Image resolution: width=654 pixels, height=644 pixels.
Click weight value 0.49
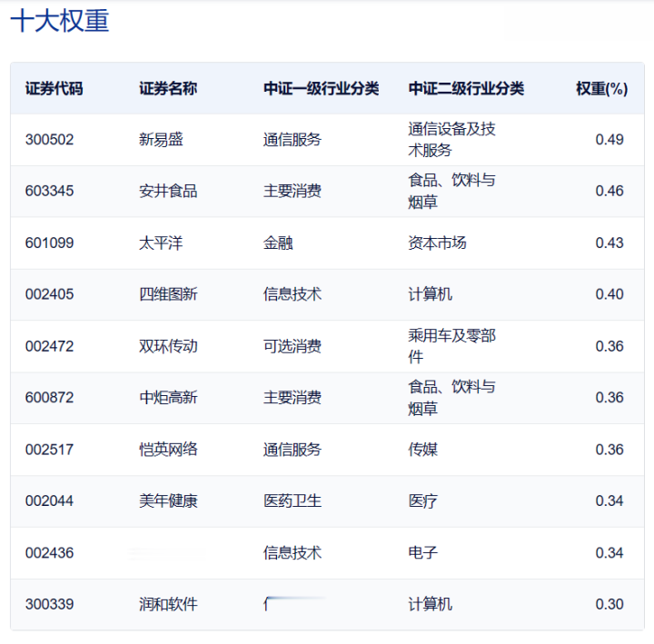pos(609,139)
